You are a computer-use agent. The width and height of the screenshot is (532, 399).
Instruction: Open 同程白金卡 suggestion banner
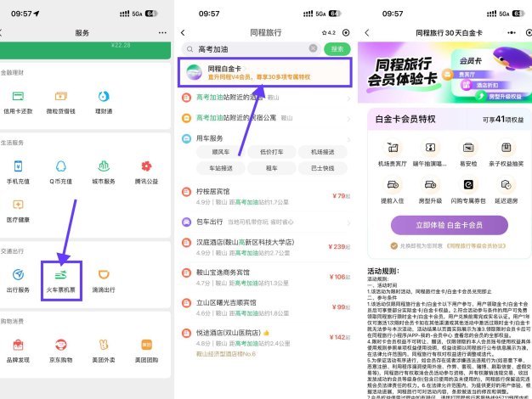[265, 72]
